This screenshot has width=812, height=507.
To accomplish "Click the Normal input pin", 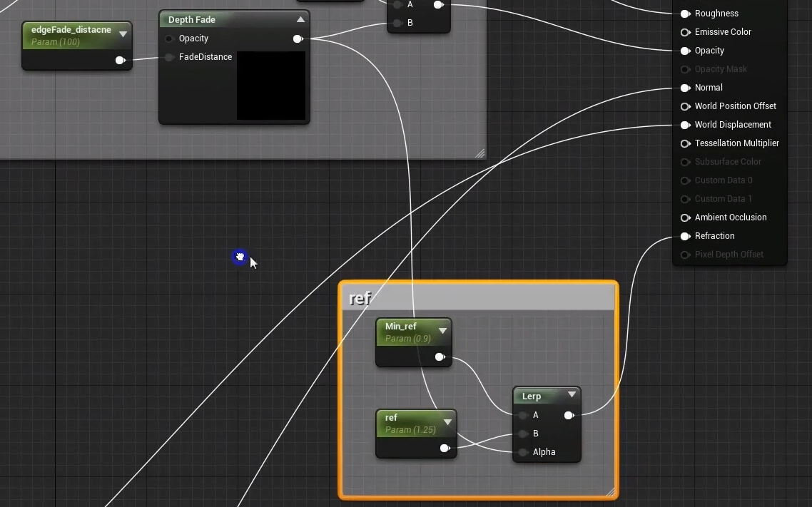I will 685,88.
